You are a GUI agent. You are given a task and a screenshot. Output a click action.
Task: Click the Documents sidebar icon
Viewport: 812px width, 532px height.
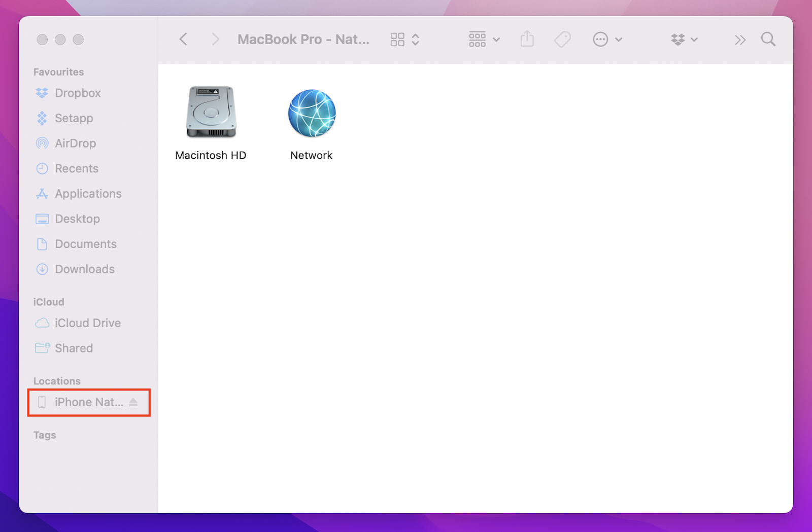(x=42, y=244)
